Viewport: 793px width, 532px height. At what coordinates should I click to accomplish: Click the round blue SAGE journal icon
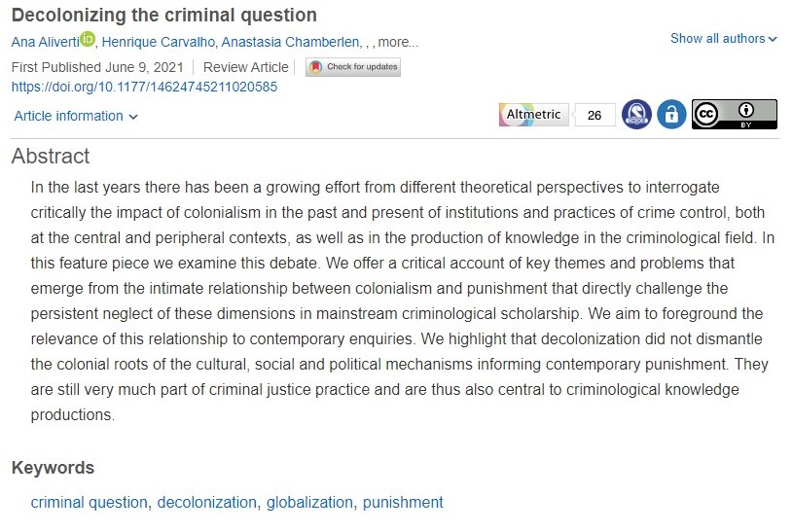click(x=636, y=115)
